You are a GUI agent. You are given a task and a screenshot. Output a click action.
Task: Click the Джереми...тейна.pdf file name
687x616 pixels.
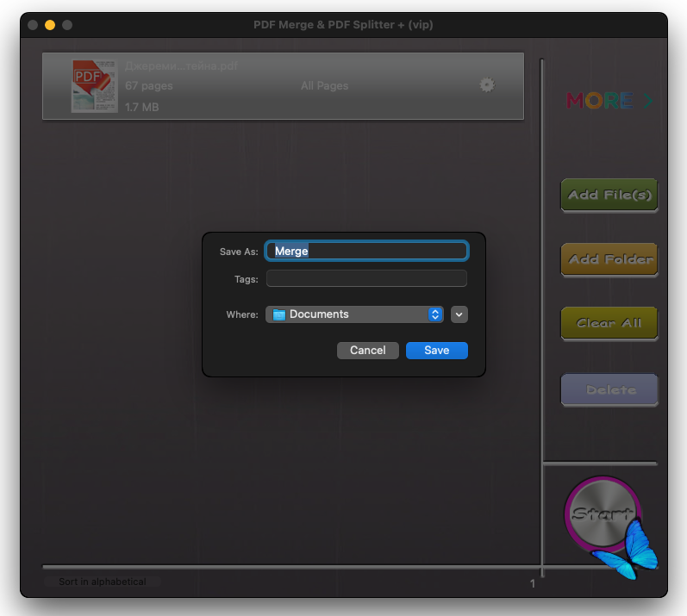pyautogui.click(x=181, y=66)
